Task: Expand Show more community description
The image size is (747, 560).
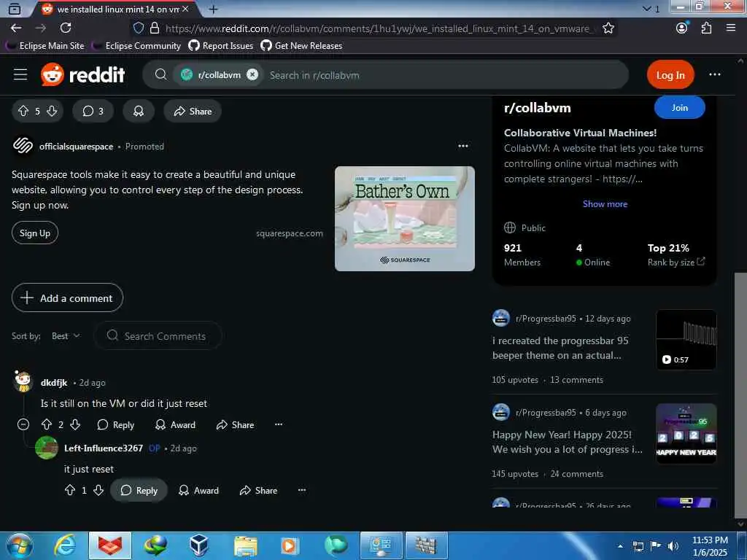Action: point(605,204)
